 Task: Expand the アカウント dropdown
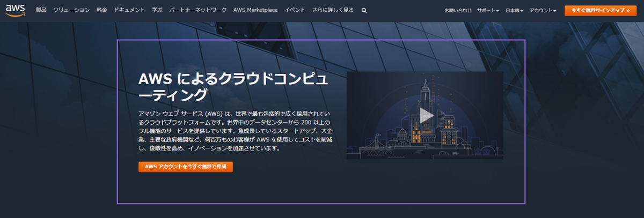coord(543,11)
